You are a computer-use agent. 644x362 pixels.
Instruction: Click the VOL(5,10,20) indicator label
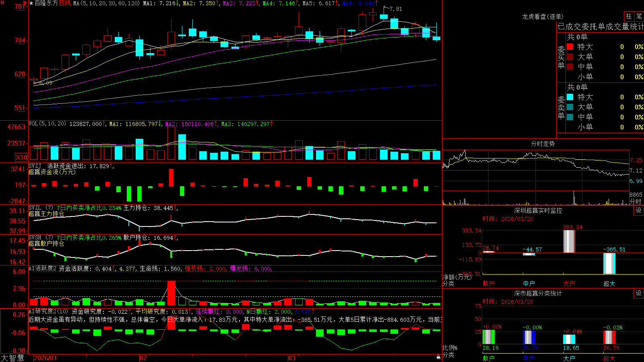click(47, 124)
